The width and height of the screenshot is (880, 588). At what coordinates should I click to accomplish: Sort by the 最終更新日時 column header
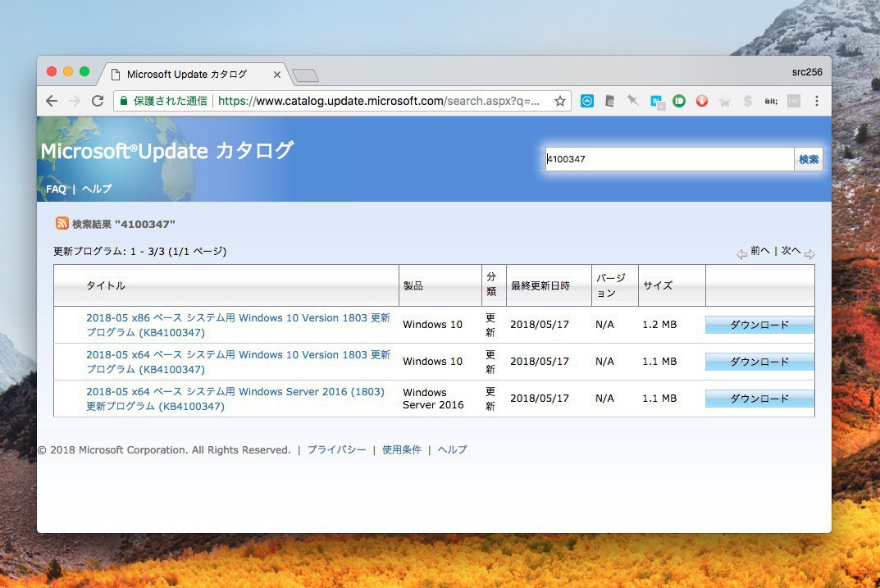tap(540, 285)
